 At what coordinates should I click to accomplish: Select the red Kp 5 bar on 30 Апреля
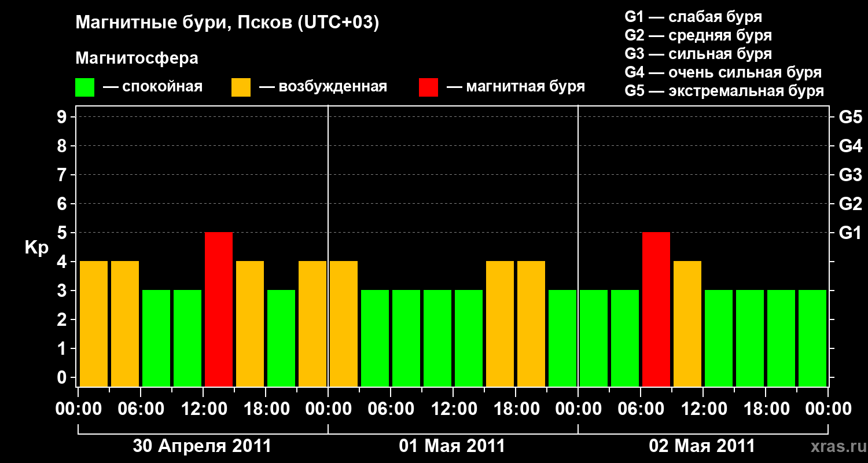click(219, 309)
